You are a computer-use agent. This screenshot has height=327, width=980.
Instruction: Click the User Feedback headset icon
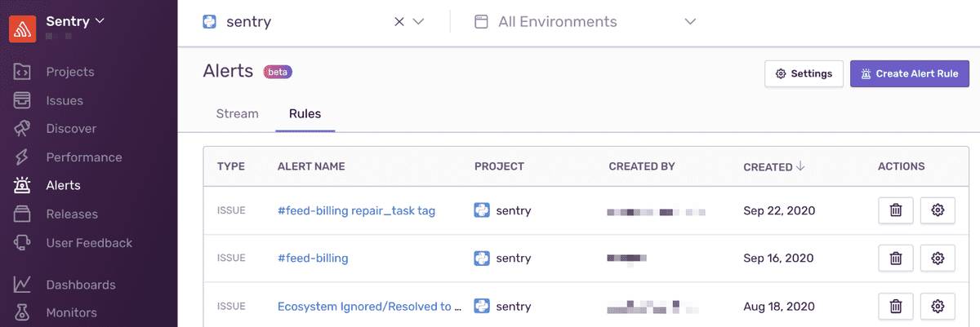[22, 242]
